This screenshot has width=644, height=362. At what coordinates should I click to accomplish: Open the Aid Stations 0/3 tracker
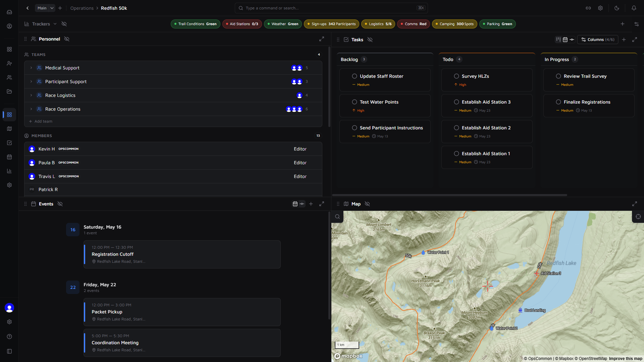[x=242, y=24]
